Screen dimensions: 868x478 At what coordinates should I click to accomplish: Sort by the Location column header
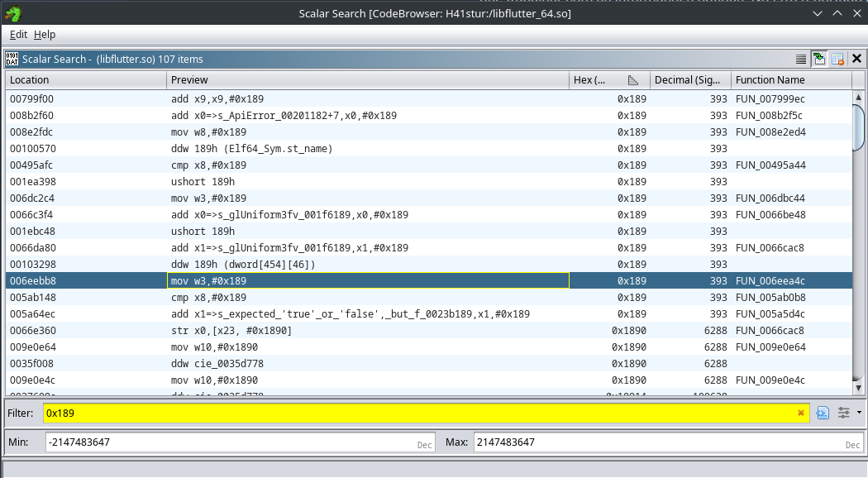tap(85, 80)
